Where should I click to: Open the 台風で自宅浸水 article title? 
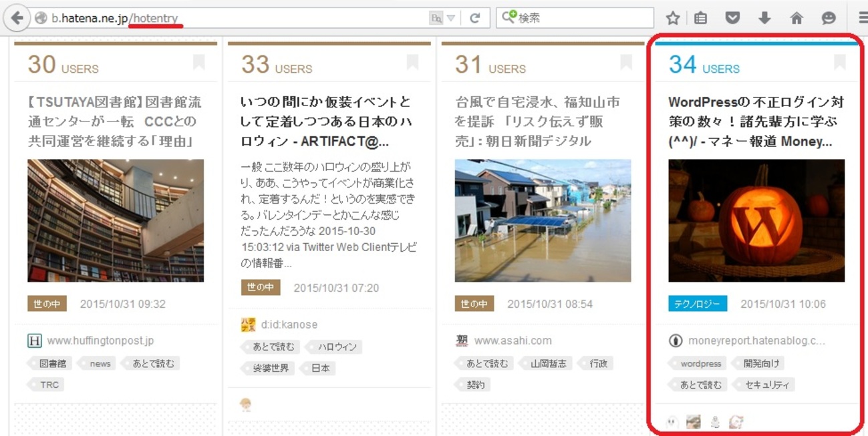coord(539,122)
